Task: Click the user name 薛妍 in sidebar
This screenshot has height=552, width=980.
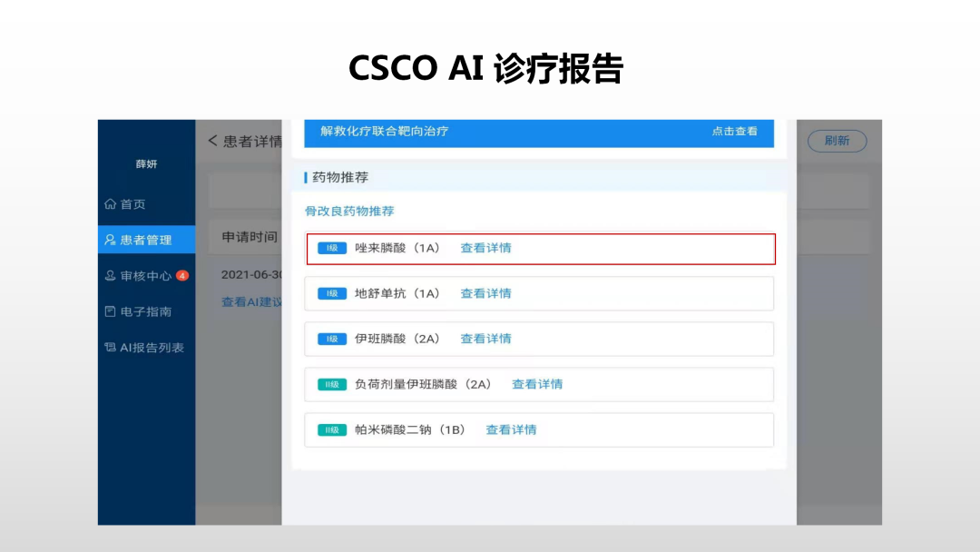Action: (146, 164)
